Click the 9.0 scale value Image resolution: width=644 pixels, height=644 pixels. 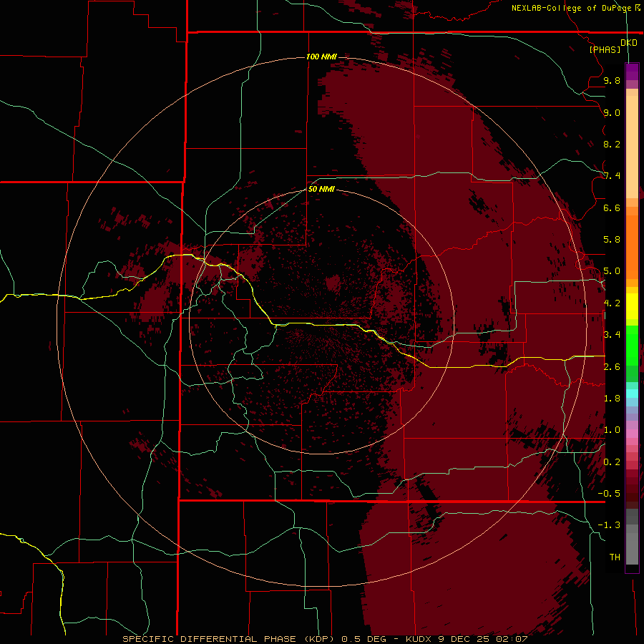pyautogui.click(x=612, y=112)
